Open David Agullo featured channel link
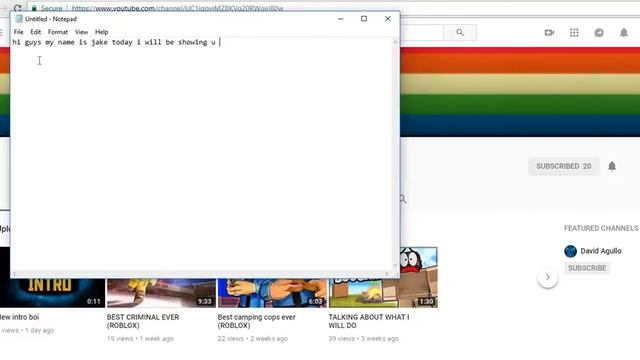 (x=601, y=251)
